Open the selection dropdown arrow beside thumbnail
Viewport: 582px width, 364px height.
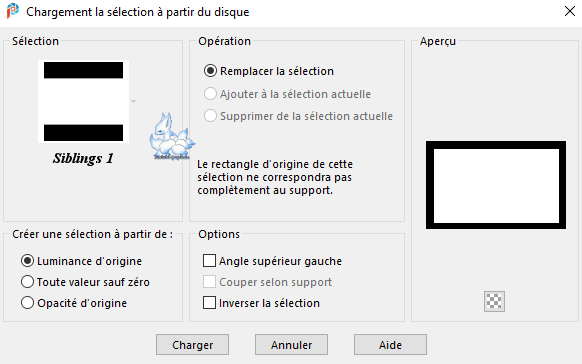click(134, 101)
